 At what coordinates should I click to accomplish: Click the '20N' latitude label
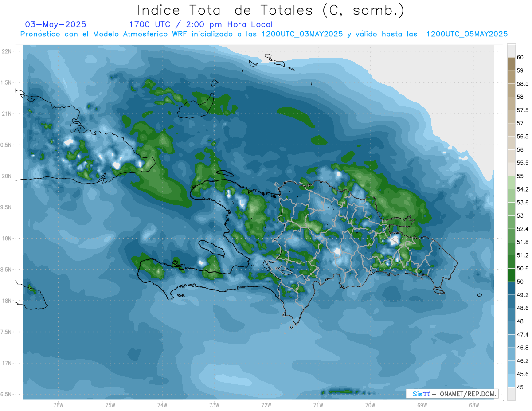click(x=7, y=176)
